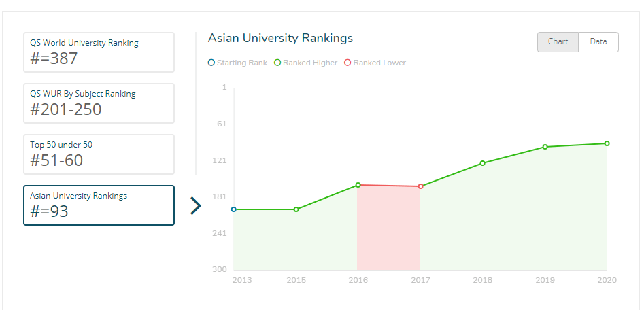Image resolution: width=644 pixels, height=310 pixels.
Task: Toggle the Ranked Lower legend marker
Action: pyautogui.click(x=348, y=63)
